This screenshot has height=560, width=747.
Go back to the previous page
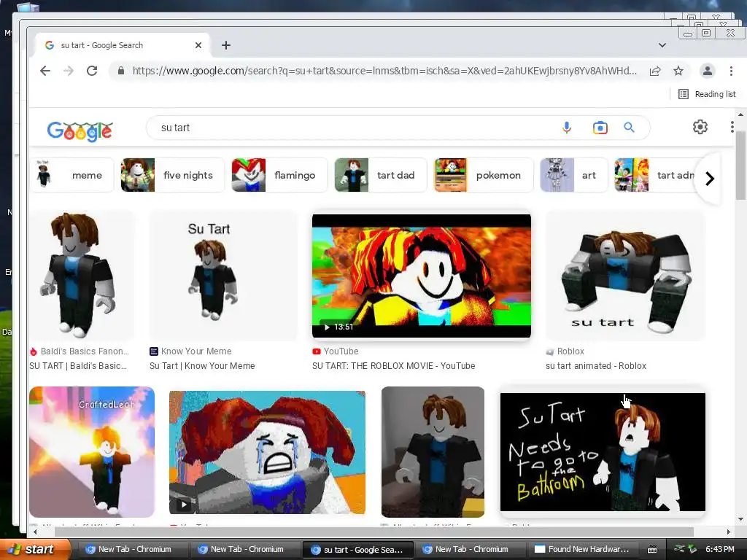(45, 71)
